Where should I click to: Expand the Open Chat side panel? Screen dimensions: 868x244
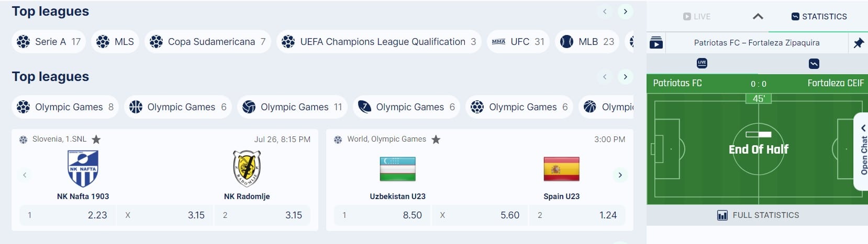click(x=862, y=152)
